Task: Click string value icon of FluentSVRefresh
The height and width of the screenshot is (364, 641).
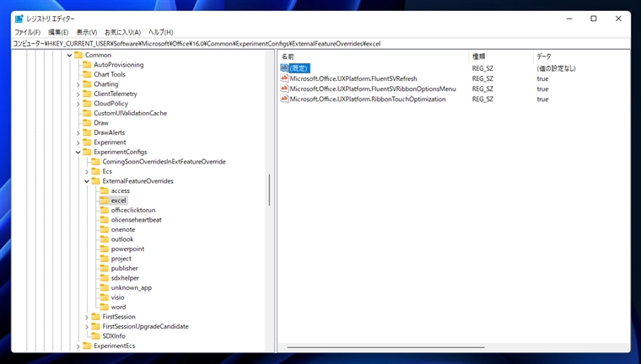Action: tap(284, 78)
